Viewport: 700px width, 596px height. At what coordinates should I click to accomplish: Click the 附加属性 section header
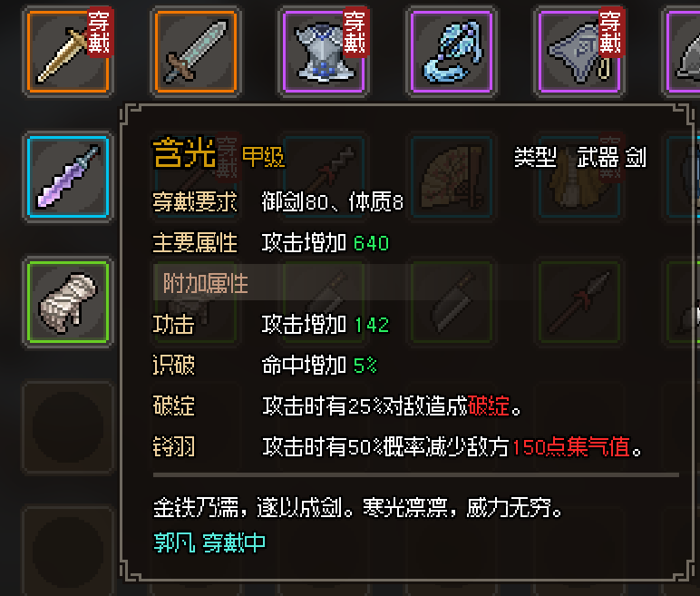pyautogui.click(x=205, y=283)
